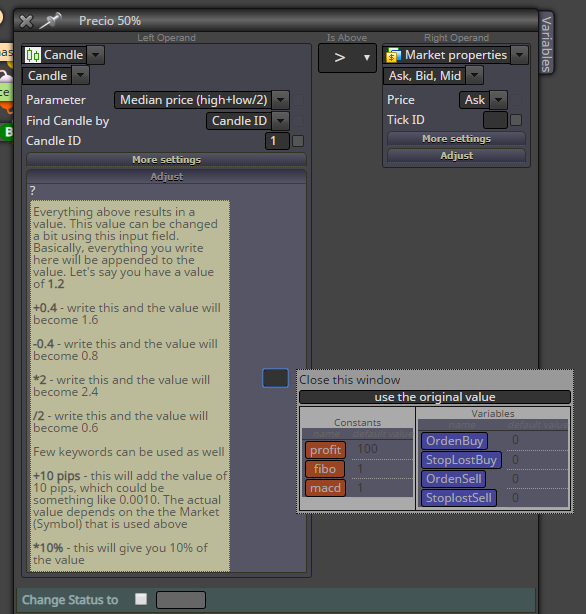Image resolution: width=586 pixels, height=614 pixels.
Task: Toggle checkbox beside Candle ID field
Action: tap(298, 141)
